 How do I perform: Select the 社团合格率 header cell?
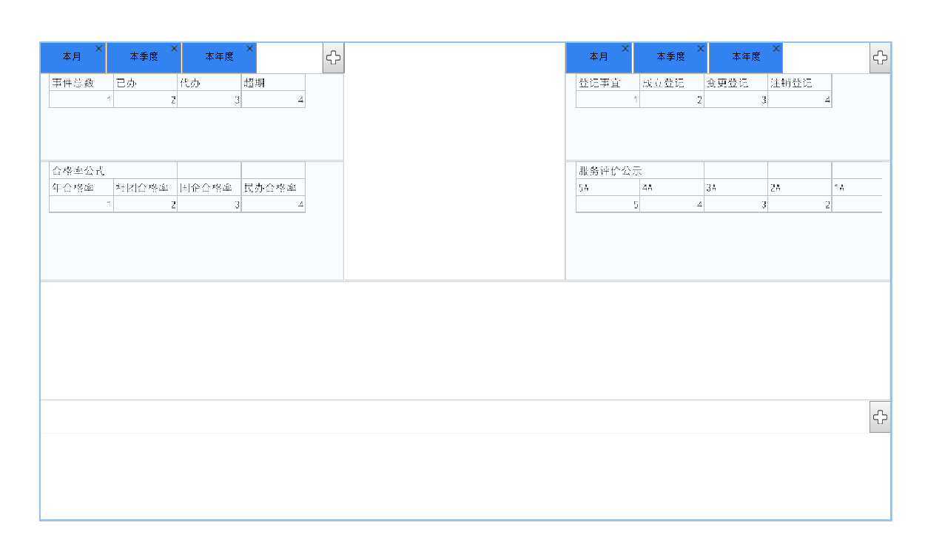point(145,188)
